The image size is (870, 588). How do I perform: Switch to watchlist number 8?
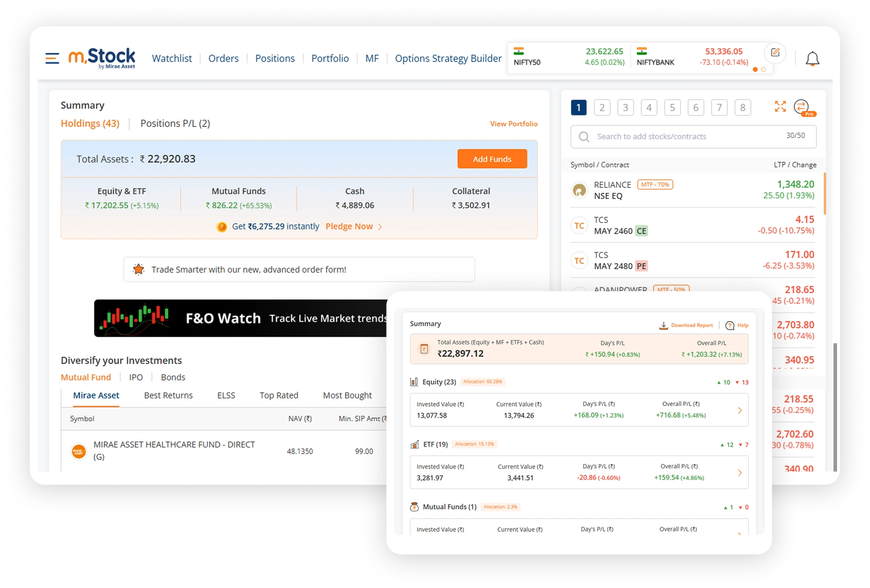coord(743,107)
